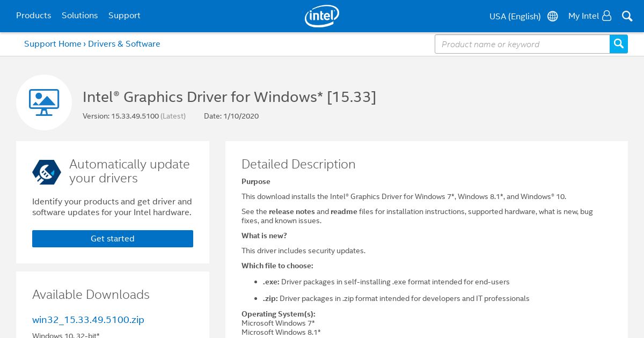644x338 pixels.
Task: Click the 'Operating System(s):' heading
Action: coord(279,314)
